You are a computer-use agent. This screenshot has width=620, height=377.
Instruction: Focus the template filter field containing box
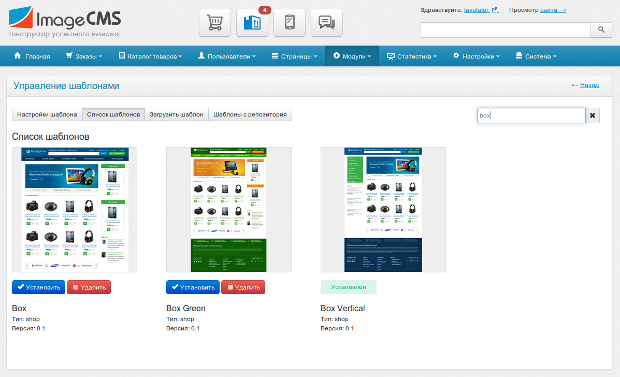pyautogui.click(x=531, y=116)
